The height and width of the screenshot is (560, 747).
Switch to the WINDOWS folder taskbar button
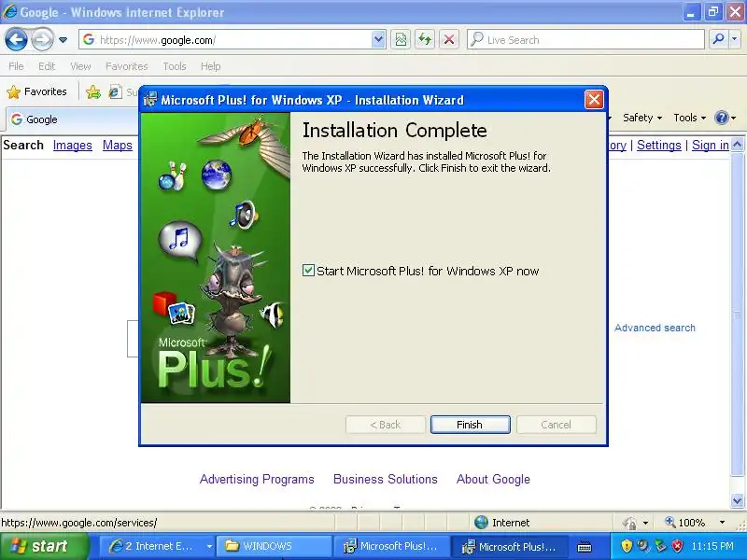[x=275, y=546]
